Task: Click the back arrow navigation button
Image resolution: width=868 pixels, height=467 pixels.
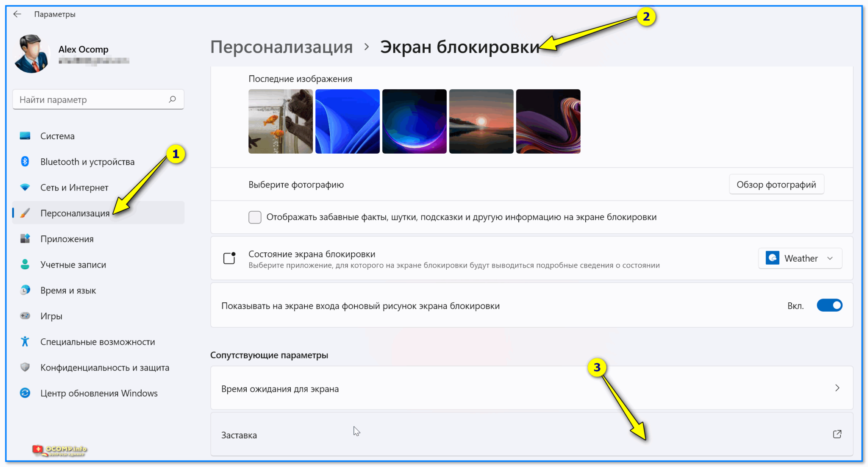Action: click(x=18, y=14)
